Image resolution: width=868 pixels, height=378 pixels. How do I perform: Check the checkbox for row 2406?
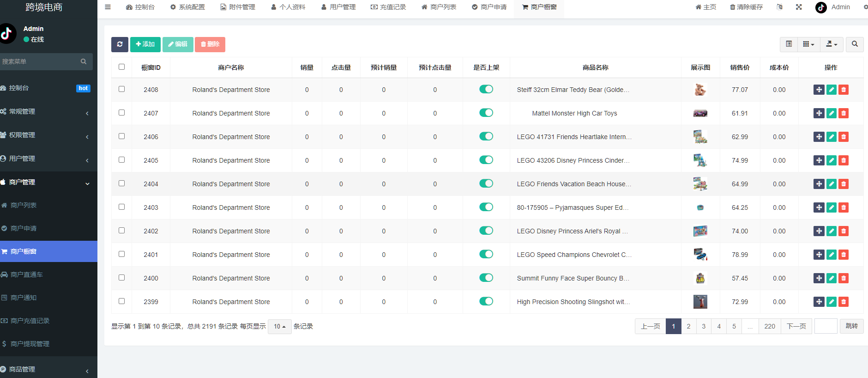coord(122,136)
